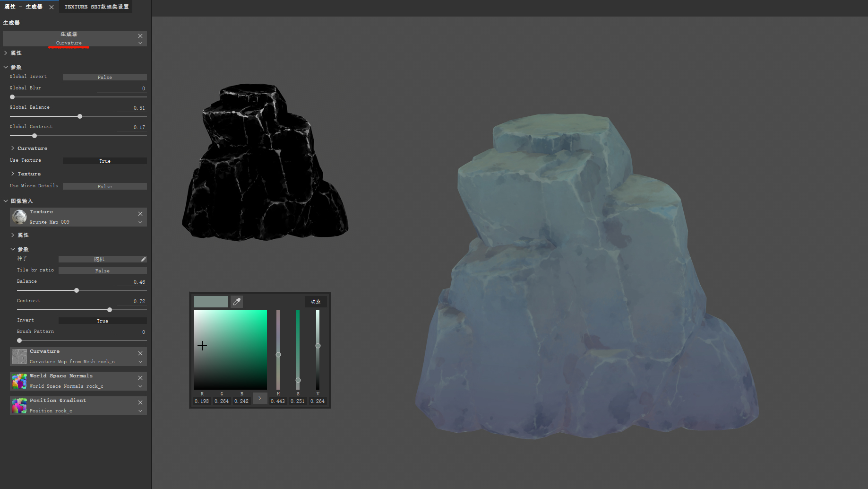Select the 属性 - 生成器 tab
Image resolution: width=868 pixels, height=489 pixels.
tap(24, 7)
